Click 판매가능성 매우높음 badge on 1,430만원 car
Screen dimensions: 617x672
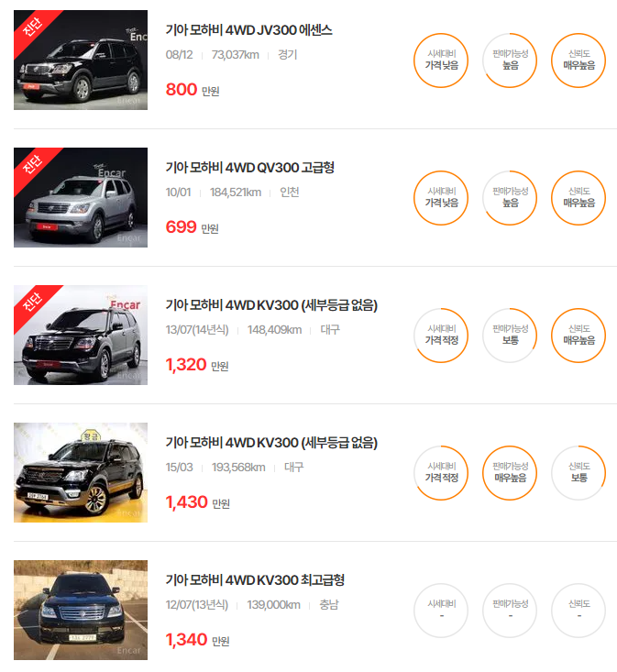tap(510, 473)
